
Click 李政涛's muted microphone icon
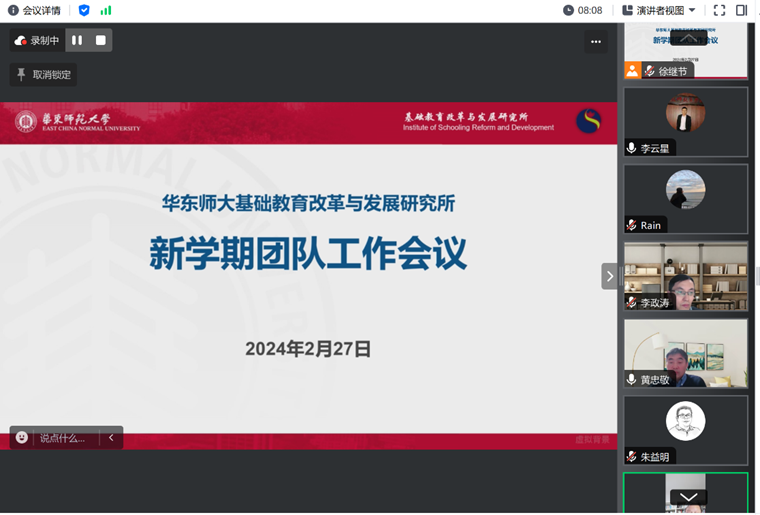click(x=631, y=302)
